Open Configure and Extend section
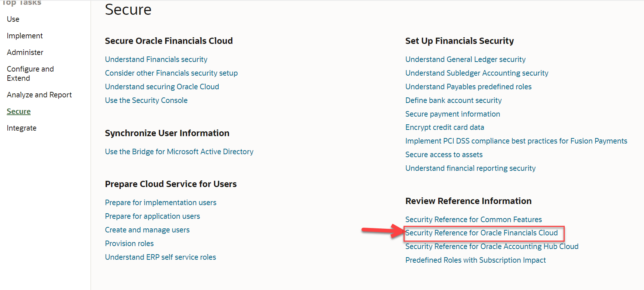 click(30, 73)
